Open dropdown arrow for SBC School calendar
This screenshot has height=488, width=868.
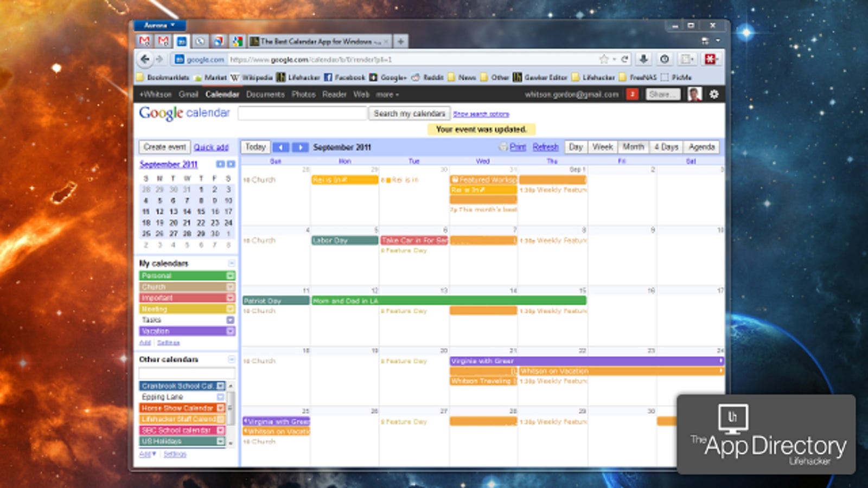pos(221,431)
